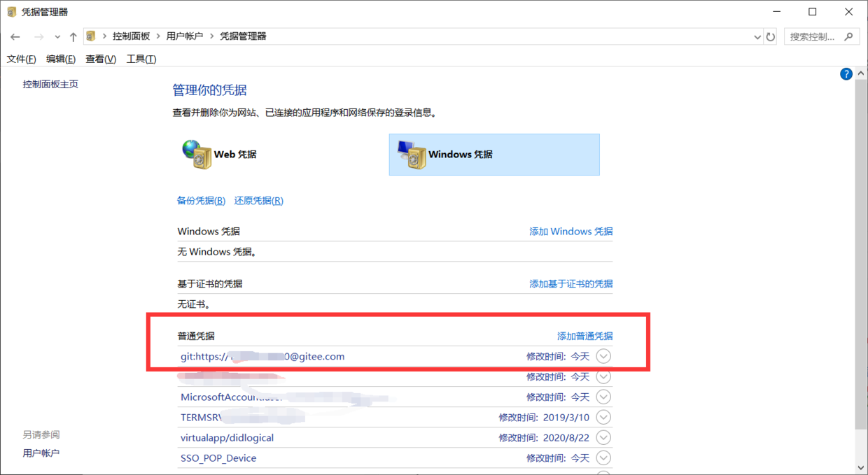Click 控制面板 in the breadcrumb path
Screen dimensions: 868x475
(132, 36)
